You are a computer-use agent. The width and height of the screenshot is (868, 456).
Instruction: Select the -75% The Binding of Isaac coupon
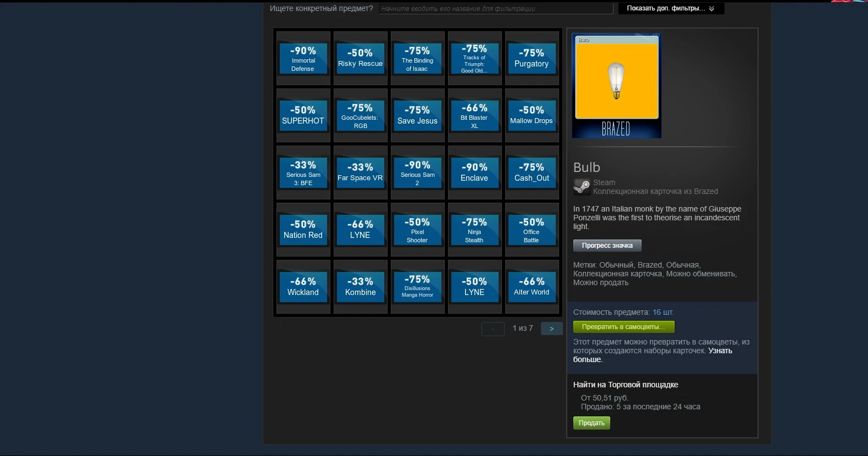418,58
